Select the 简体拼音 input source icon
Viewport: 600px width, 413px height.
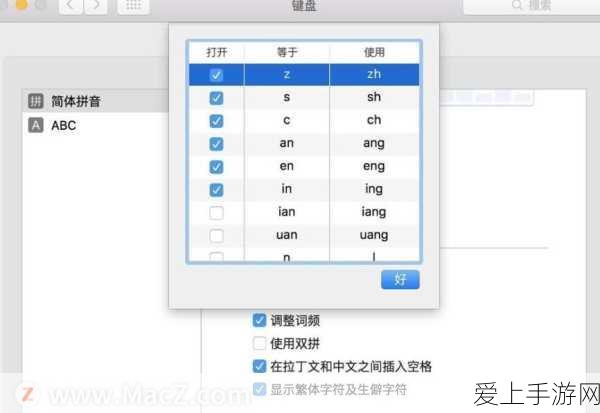click(x=36, y=101)
